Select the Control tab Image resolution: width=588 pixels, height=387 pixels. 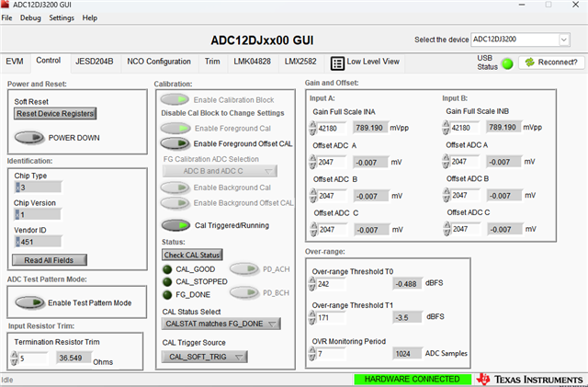tap(49, 61)
